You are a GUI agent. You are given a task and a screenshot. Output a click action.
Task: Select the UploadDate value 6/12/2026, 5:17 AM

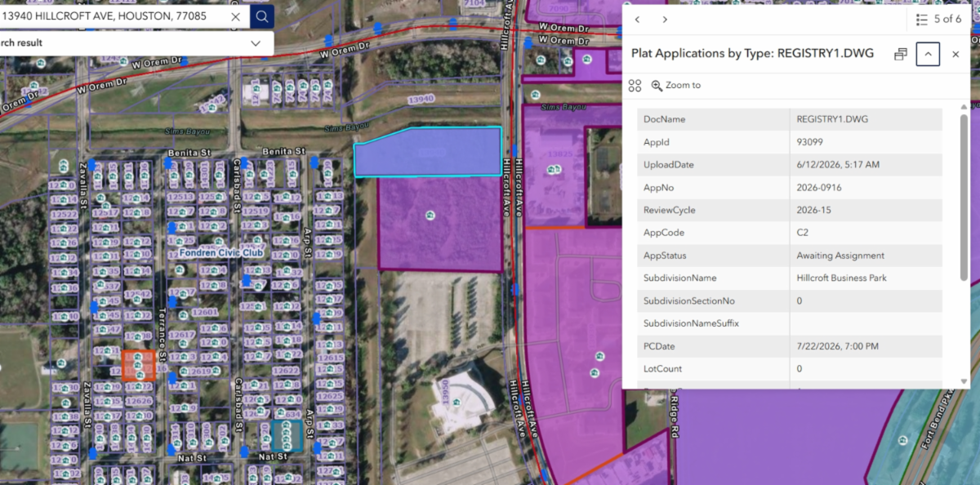[x=838, y=165]
